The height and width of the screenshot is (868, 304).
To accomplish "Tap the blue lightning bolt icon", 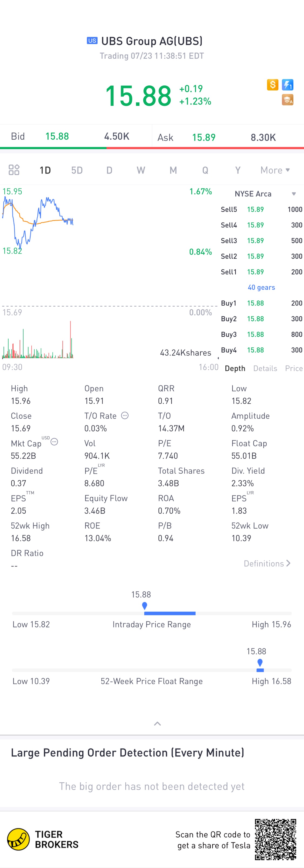I will tap(288, 85).
